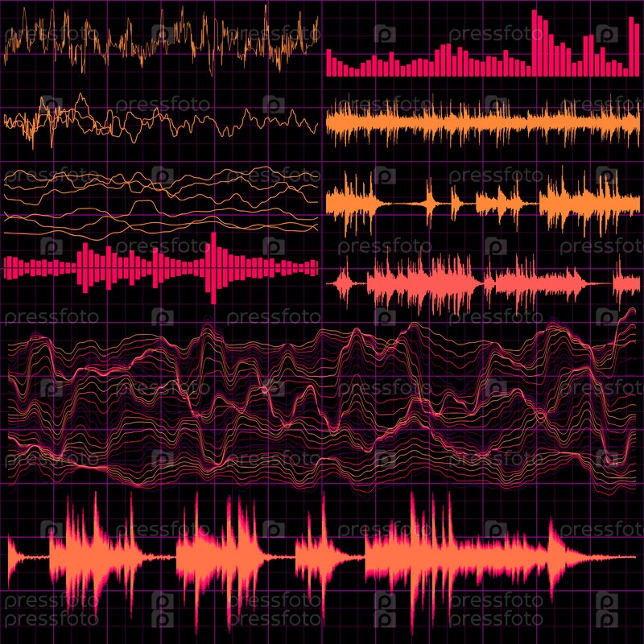Select the final short segment of the coral waveform
Screen dimensions: 644x644
pyautogui.click(x=626, y=283)
